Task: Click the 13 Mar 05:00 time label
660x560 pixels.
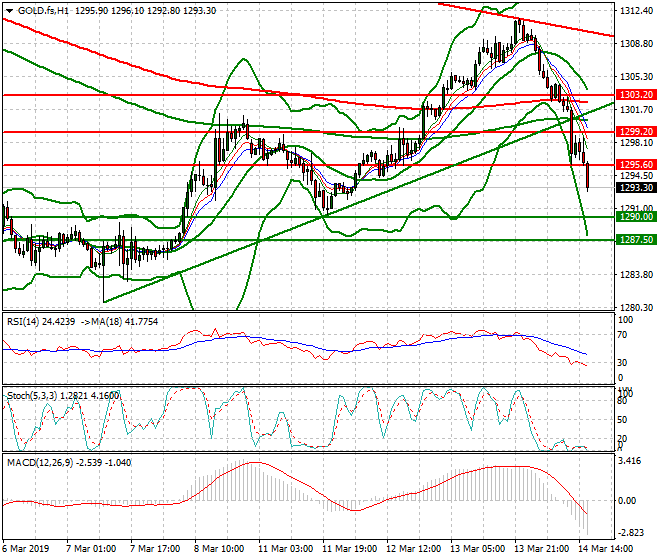Action: pos(478,549)
